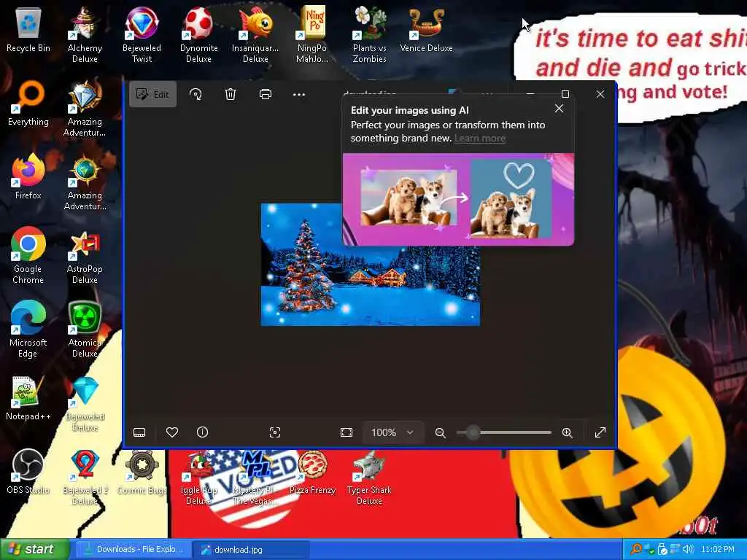
Task: Select the Alchemy Deluxe desktop shortcut
Action: click(x=85, y=35)
